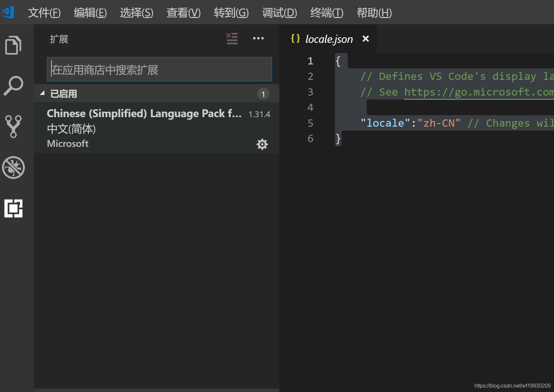
Task: Click the VS Code logo icon
Action: pyautogui.click(x=8, y=12)
